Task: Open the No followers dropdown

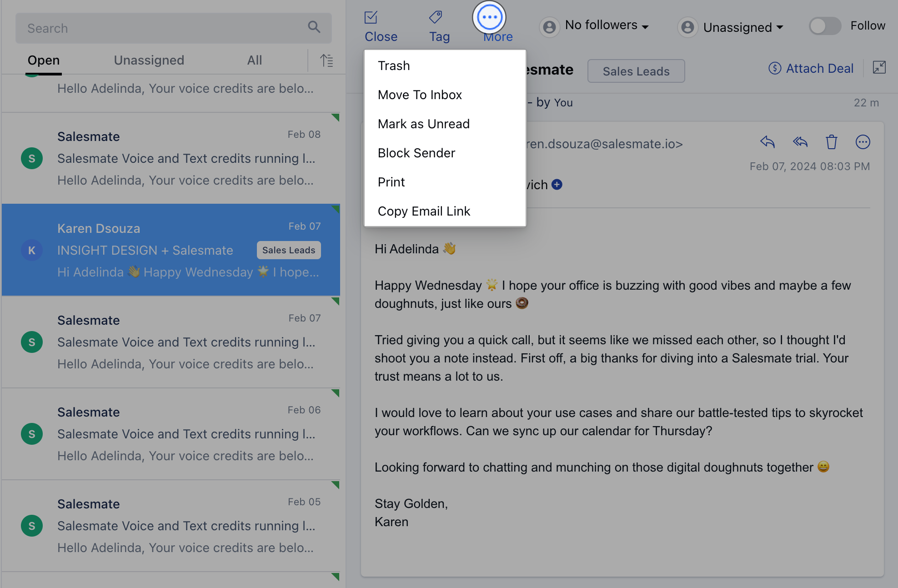Action: pyautogui.click(x=607, y=25)
